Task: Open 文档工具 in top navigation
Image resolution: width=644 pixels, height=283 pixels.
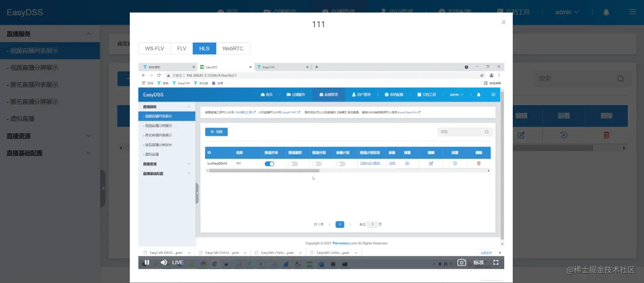Action: (x=513, y=12)
